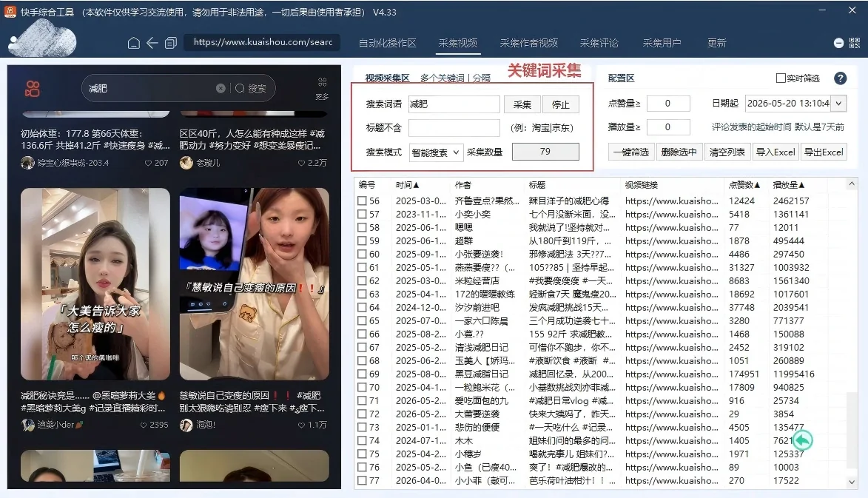Go to the 更新 tab
Image resolution: width=868 pixels, height=498 pixels.
[716, 43]
